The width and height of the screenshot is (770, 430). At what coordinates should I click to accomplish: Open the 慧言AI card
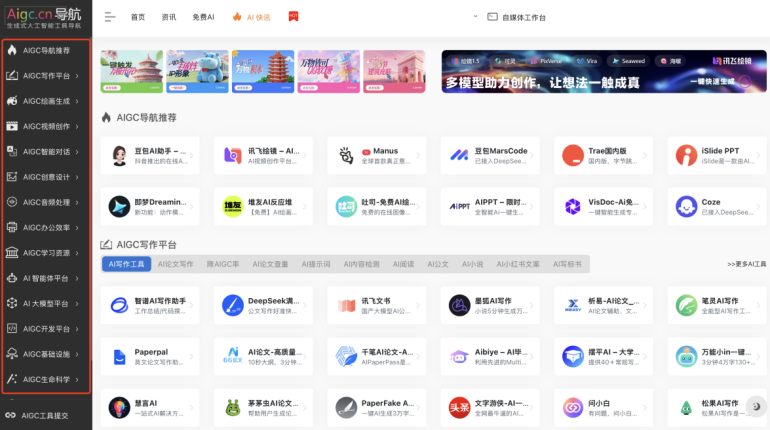point(150,407)
